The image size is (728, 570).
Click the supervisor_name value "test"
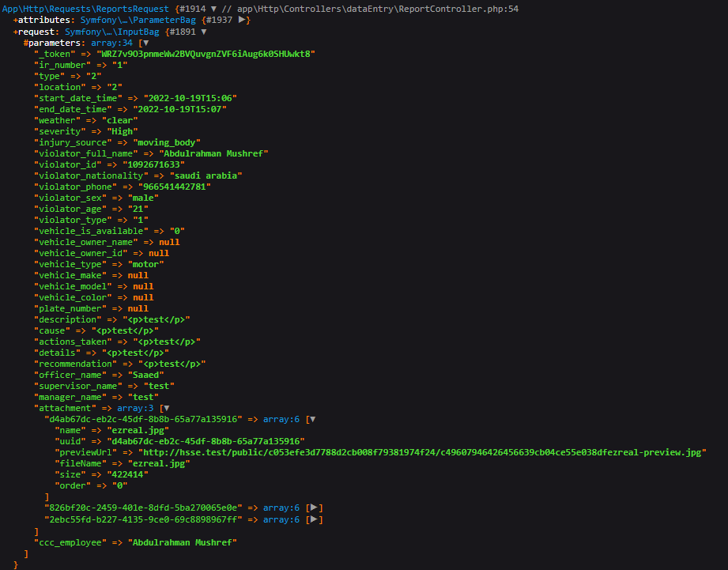coord(159,386)
